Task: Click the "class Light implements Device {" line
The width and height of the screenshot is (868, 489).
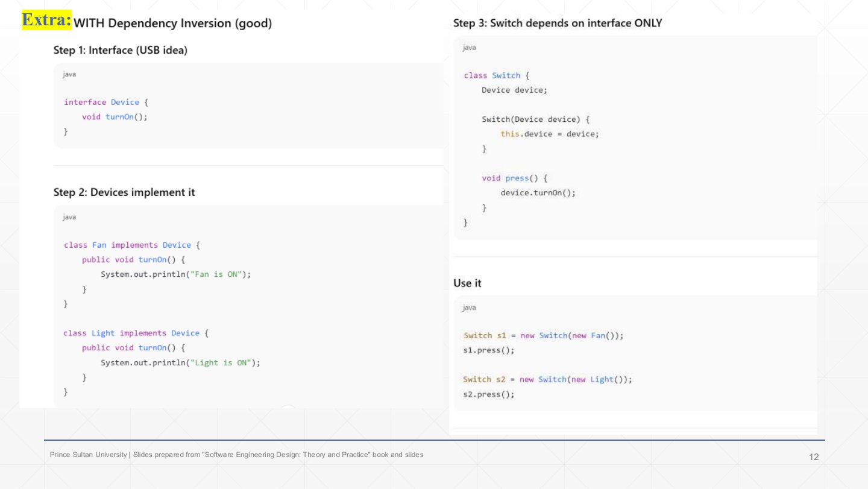Action: (136, 333)
